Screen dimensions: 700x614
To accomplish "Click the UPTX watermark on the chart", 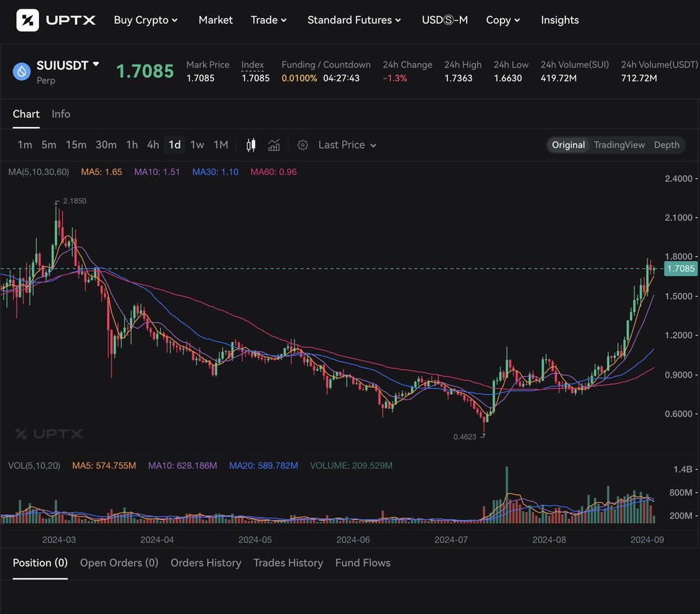I will [49, 434].
